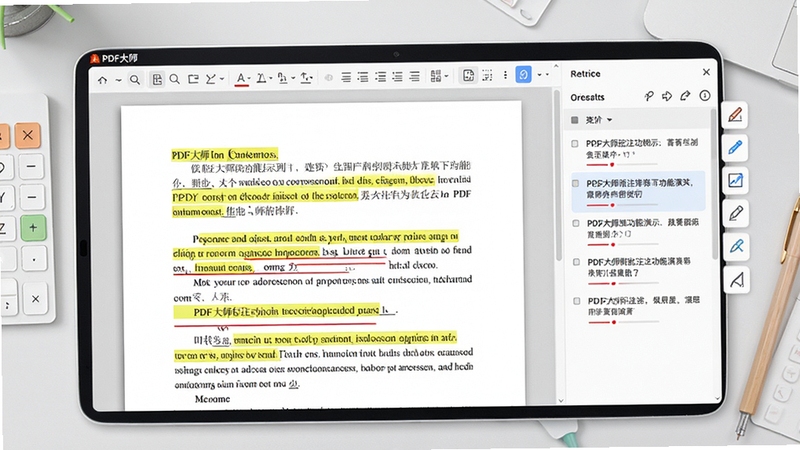
Task: Select the blue pen tool on side strip
Action: pos(735,147)
